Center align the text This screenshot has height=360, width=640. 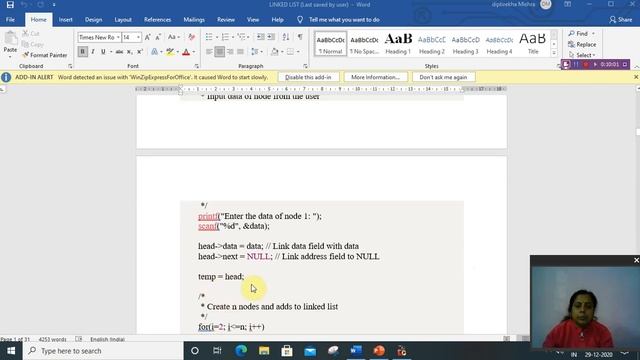tap(220, 52)
